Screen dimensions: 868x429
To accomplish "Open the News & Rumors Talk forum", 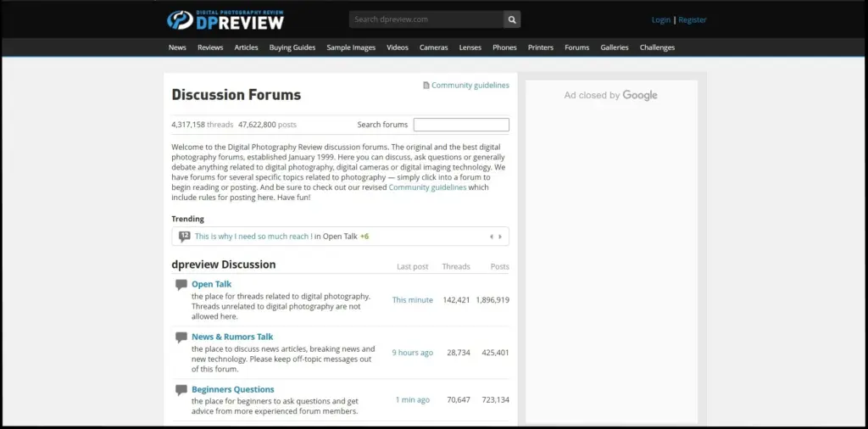I will point(232,337).
